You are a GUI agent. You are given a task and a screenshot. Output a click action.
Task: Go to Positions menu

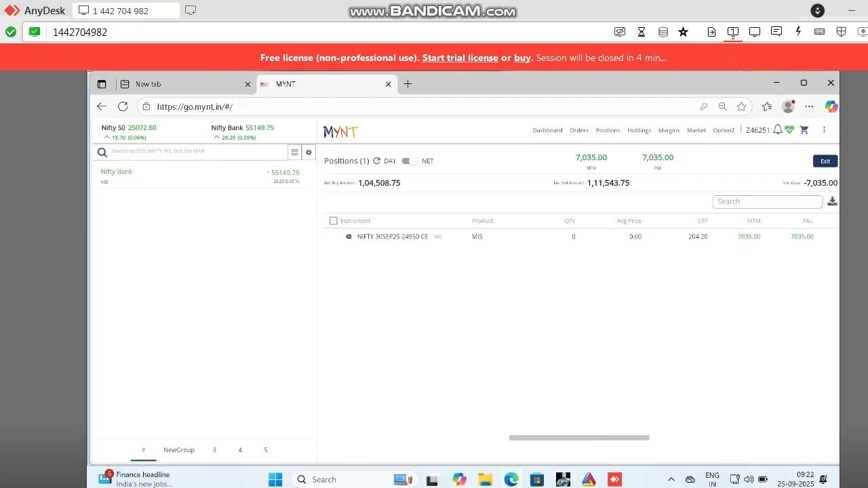[608, 130]
